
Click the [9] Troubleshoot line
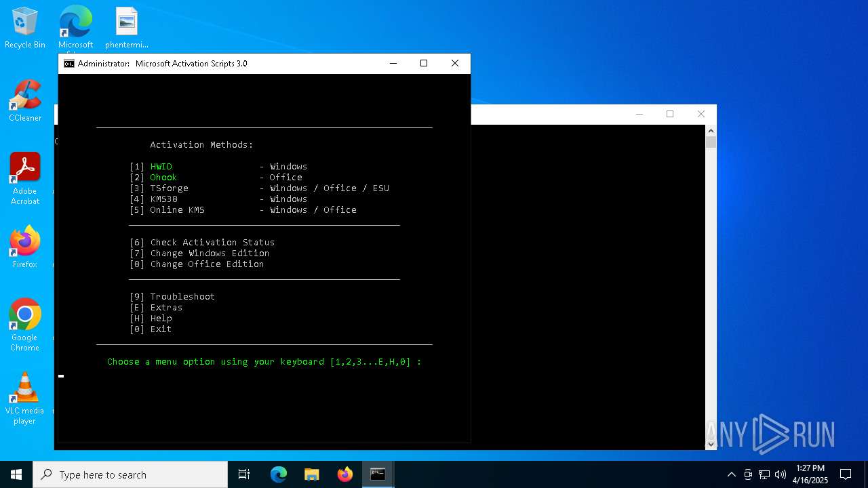[172, 296]
